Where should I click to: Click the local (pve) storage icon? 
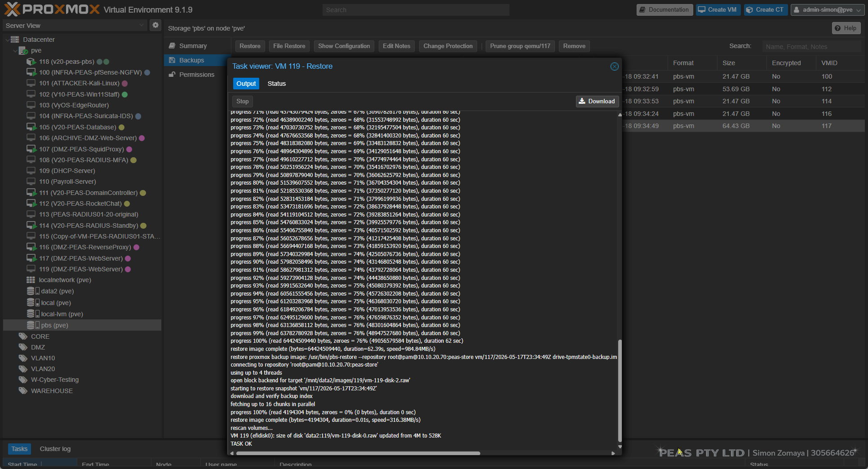click(x=33, y=303)
